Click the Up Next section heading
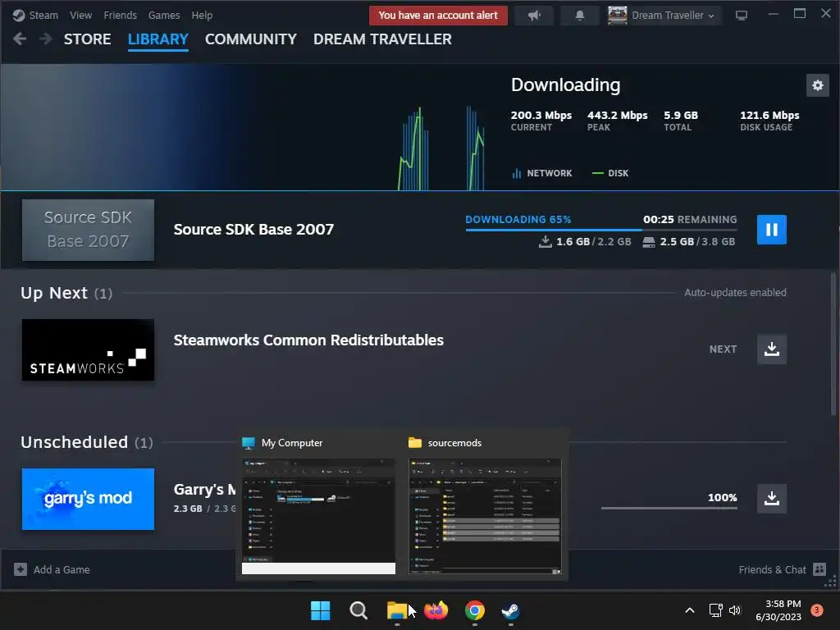840x630 pixels. point(53,293)
